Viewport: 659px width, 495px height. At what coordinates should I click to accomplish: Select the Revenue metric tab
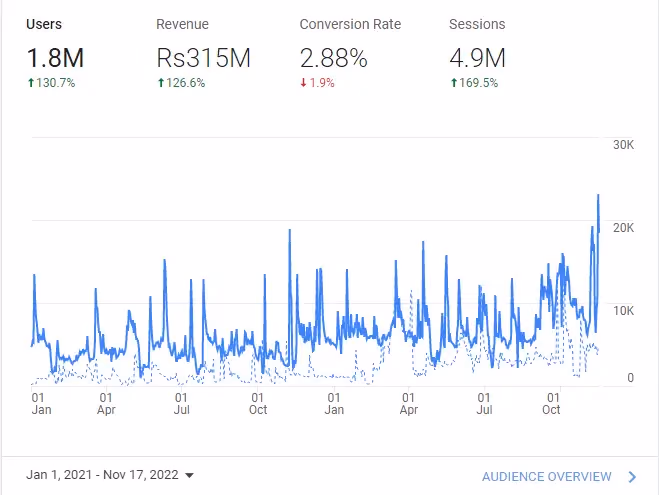(x=203, y=53)
